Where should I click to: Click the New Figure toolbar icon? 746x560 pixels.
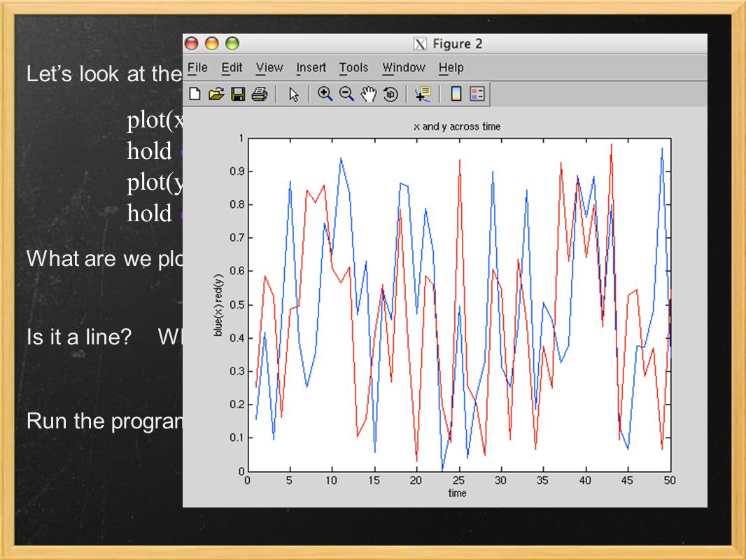coord(195,94)
